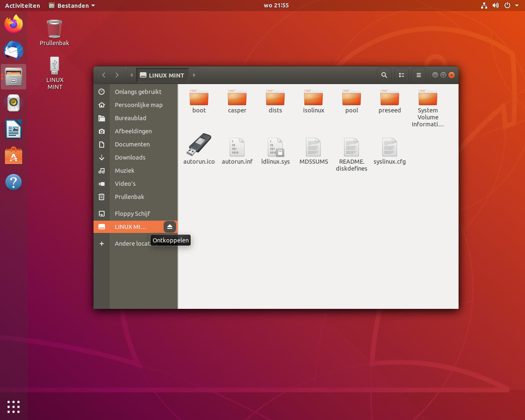Eject the LINUX MINT drive
The width and height of the screenshot is (525, 420).
pos(170,227)
